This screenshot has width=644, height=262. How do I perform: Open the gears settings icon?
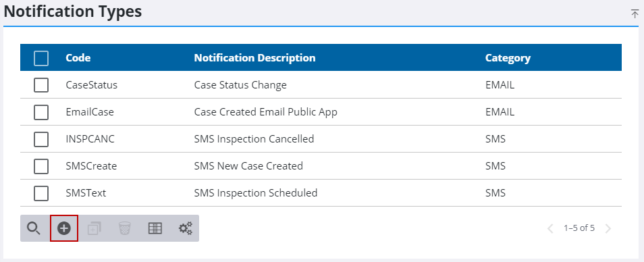click(x=185, y=228)
